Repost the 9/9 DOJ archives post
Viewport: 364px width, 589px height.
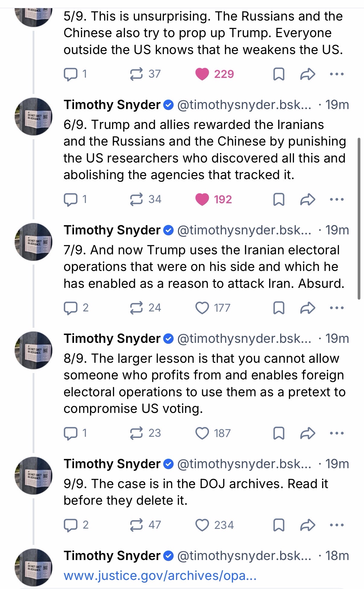point(136,525)
